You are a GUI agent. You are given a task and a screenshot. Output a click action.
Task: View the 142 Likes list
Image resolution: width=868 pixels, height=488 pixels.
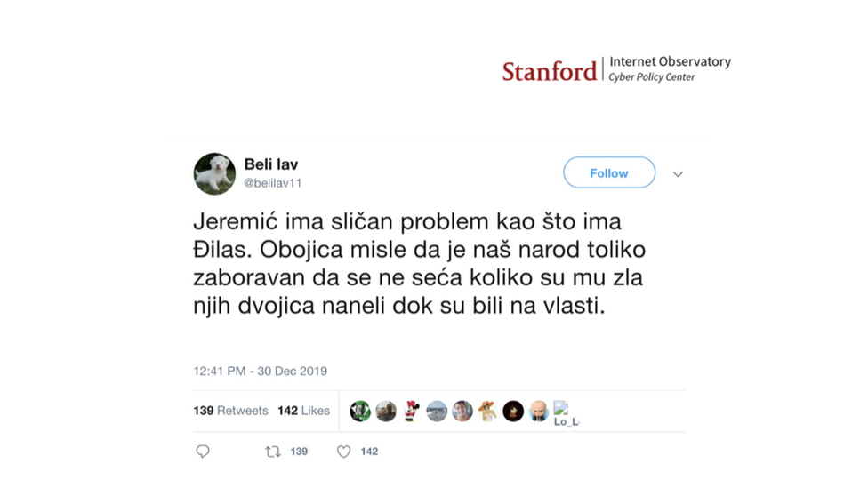tap(303, 411)
